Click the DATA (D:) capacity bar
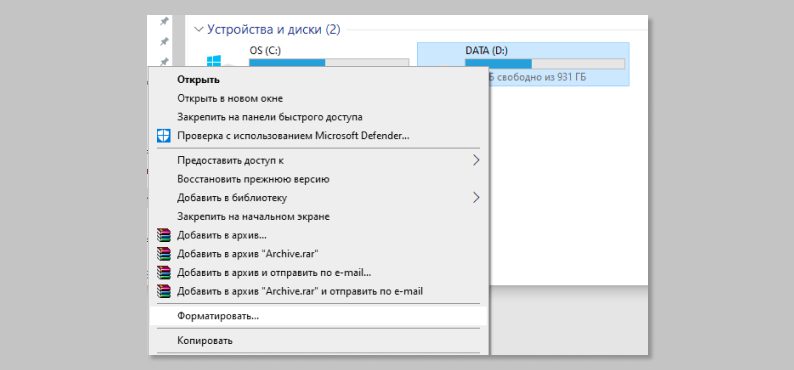This screenshot has width=794, height=370. (x=545, y=63)
